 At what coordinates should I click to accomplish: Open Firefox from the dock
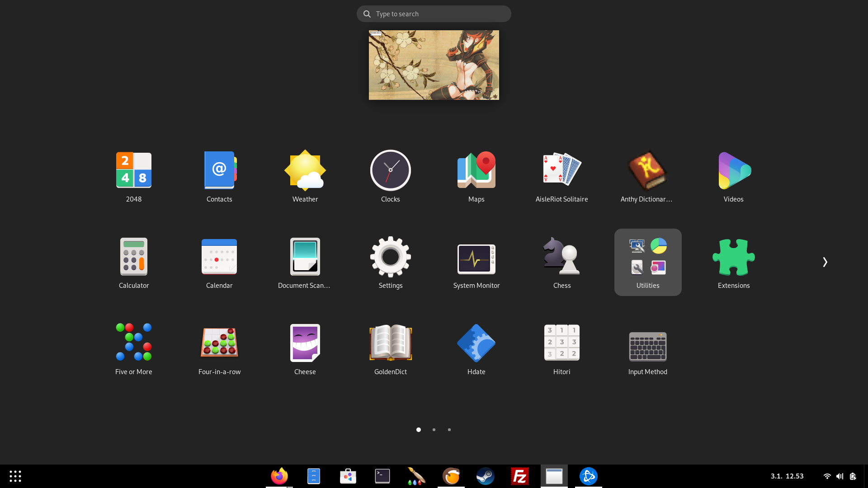pos(279,476)
